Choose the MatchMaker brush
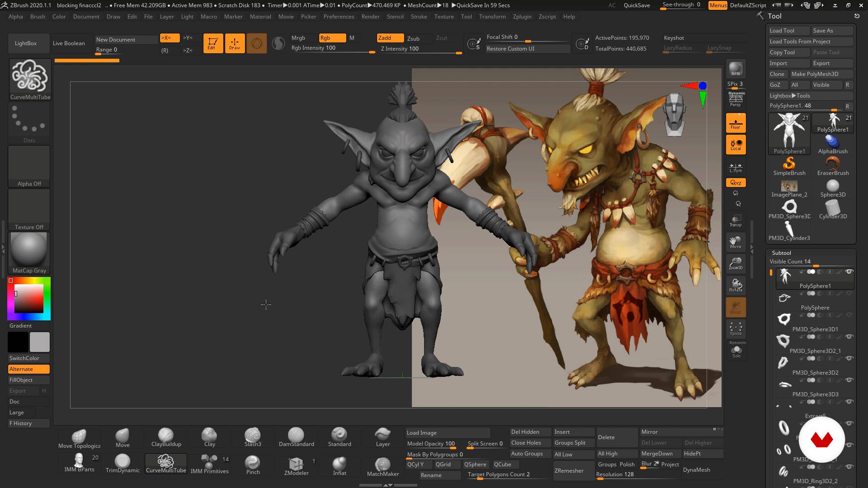The image size is (868, 488). (x=383, y=466)
